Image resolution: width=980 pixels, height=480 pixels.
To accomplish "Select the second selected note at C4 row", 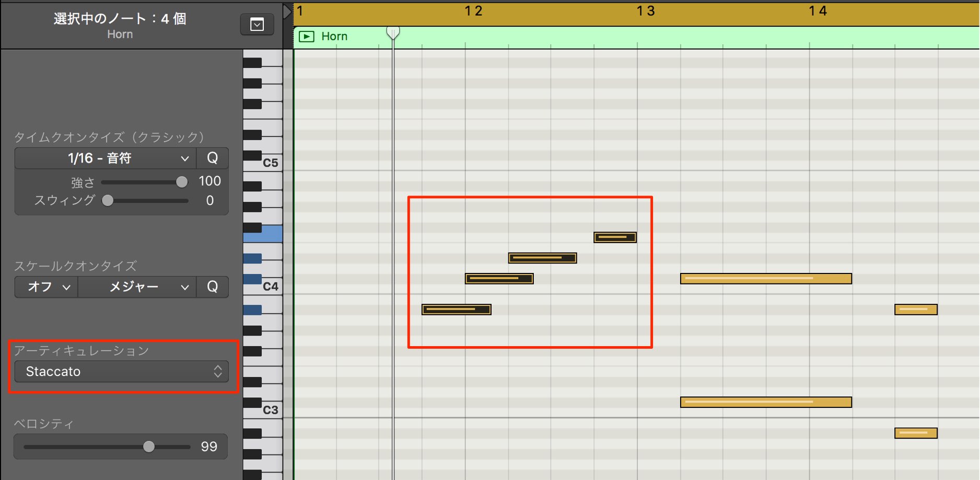I will click(x=499, y=279).
